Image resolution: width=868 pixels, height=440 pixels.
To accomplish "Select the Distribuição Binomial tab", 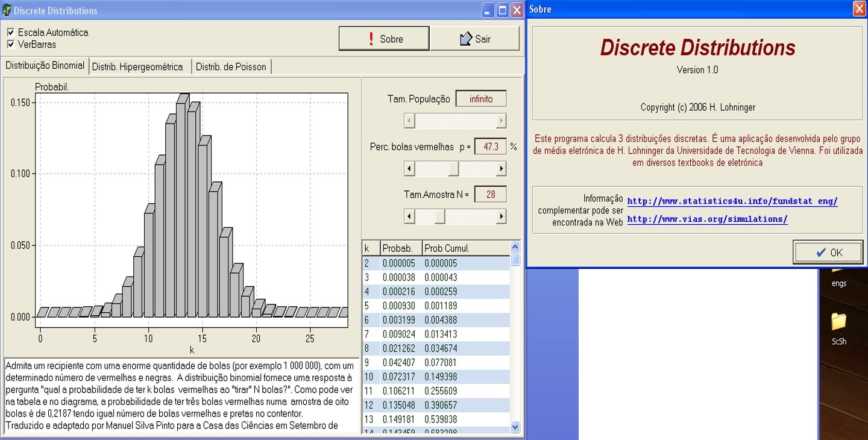I will click(45, 66).
